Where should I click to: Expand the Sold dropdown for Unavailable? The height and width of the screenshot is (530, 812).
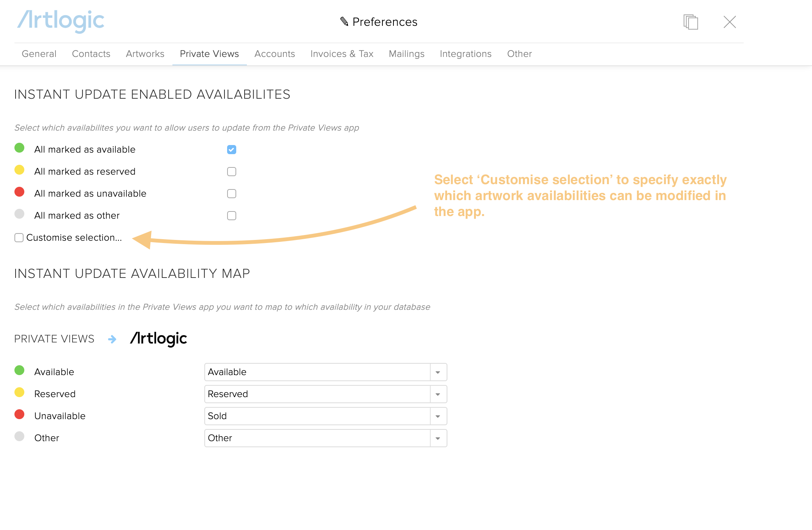point(438,416)
